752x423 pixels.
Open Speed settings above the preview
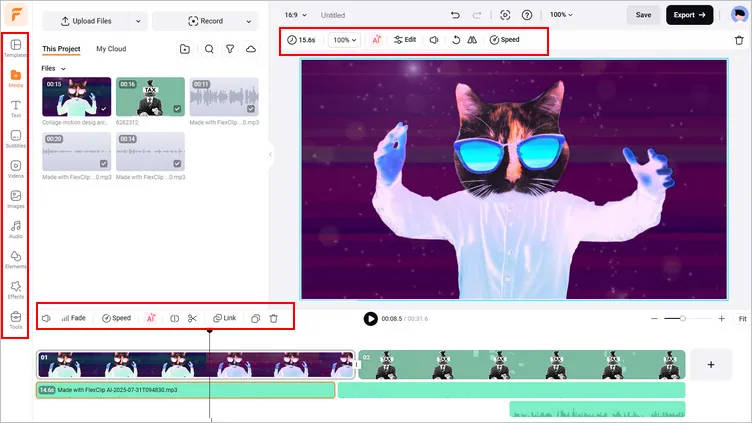point(505,40)
